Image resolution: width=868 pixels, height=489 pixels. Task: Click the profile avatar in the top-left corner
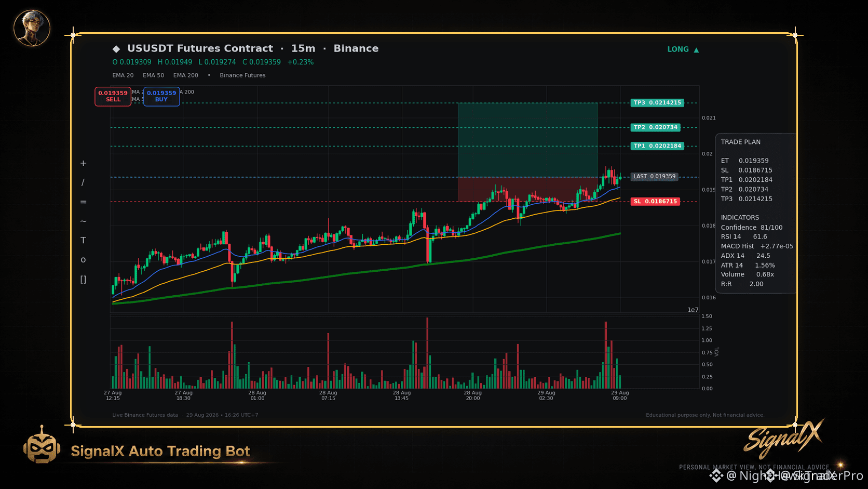point(32,28)
